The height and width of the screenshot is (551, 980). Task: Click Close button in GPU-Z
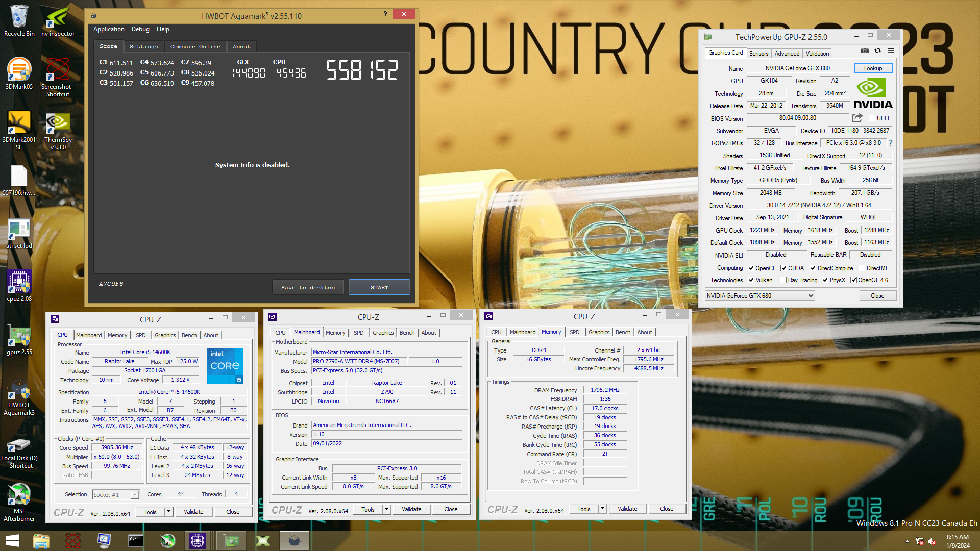pyautogui.click(x=877, y=296)
